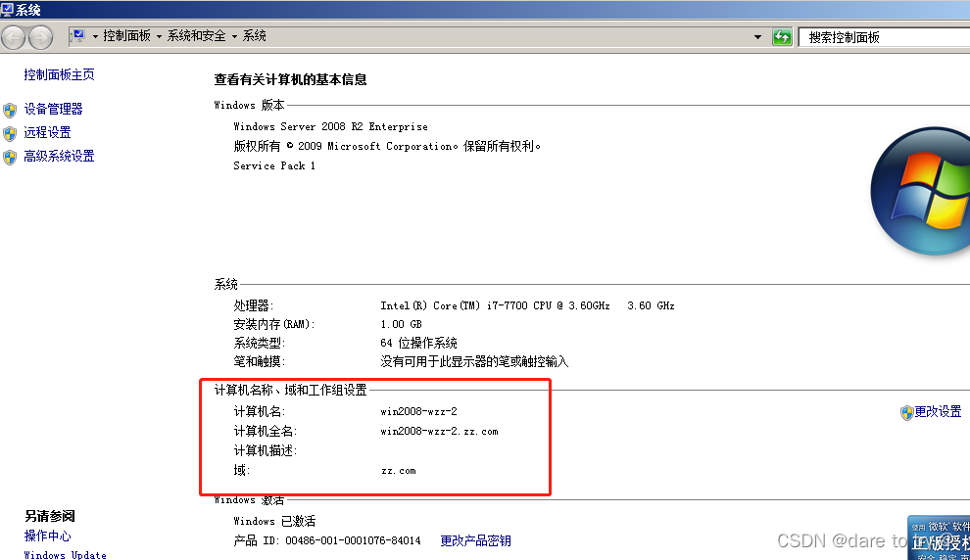Click the shield icon beside 高级系统设置
This screenshot has height=560, width=970.
click(9, 157)
